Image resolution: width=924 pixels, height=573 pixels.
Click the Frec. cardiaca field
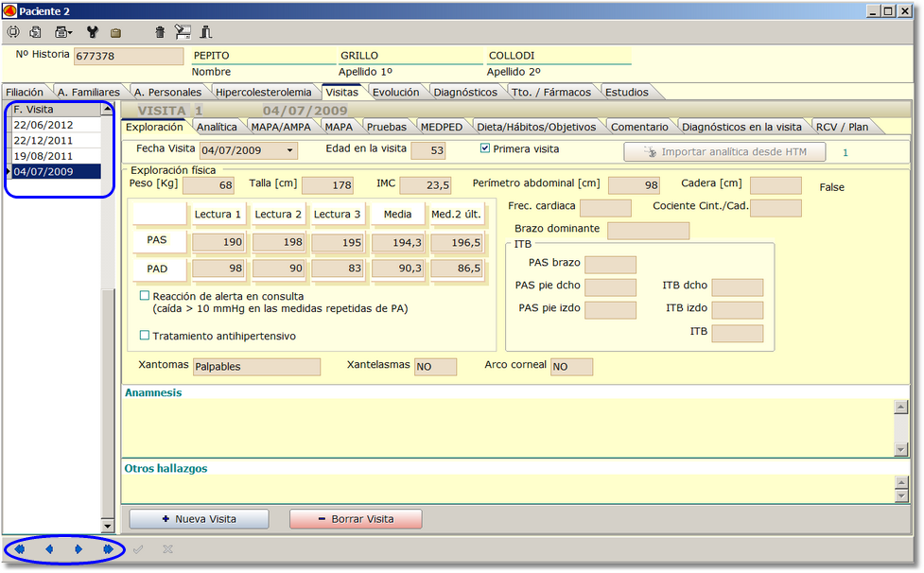point(606,208)
